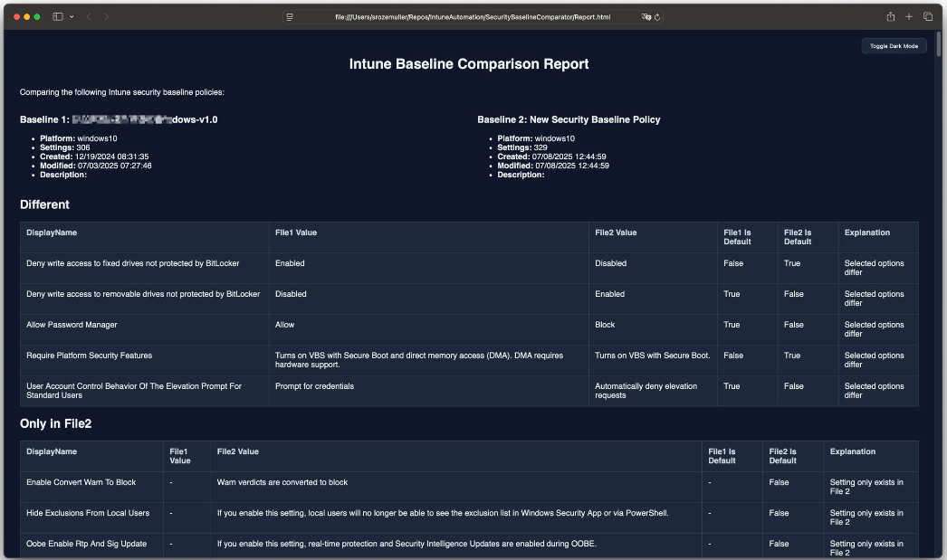Open a new tab with plus icon
The width and height of the screenshot is (947, 560).
909,16
